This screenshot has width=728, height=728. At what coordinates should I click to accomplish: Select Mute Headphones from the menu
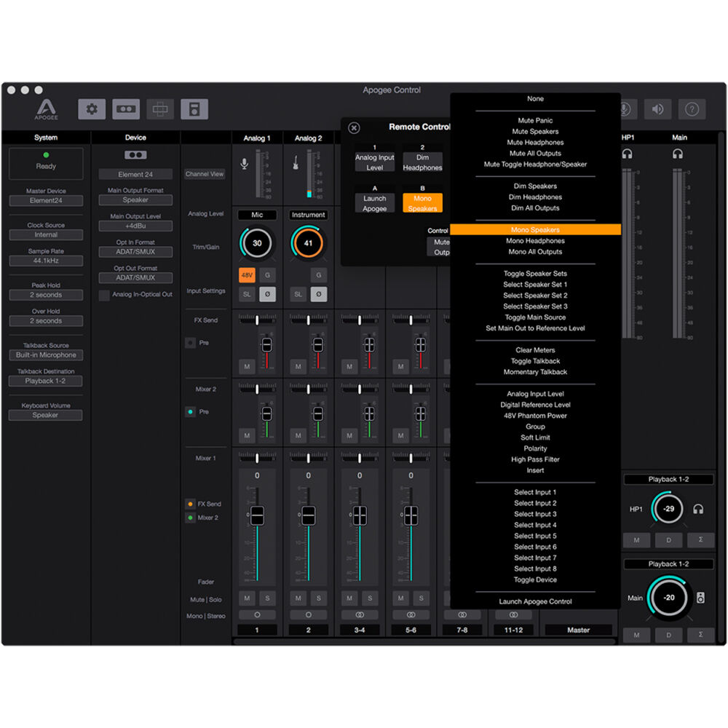point(535,143)
